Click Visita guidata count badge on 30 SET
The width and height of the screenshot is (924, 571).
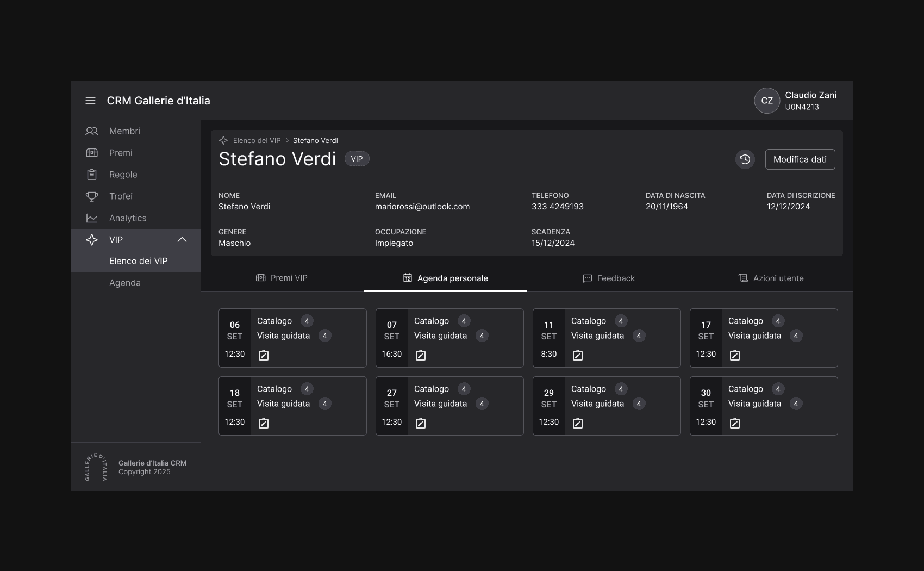tap(796, 404)
